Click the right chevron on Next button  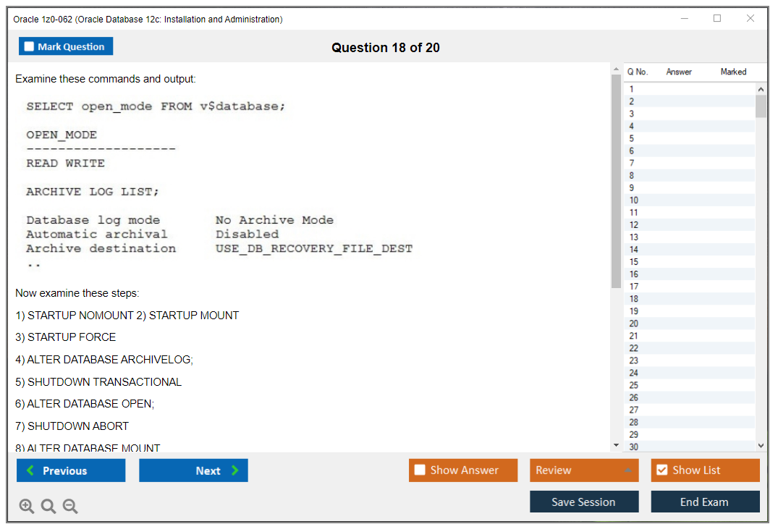coord(235,470)
